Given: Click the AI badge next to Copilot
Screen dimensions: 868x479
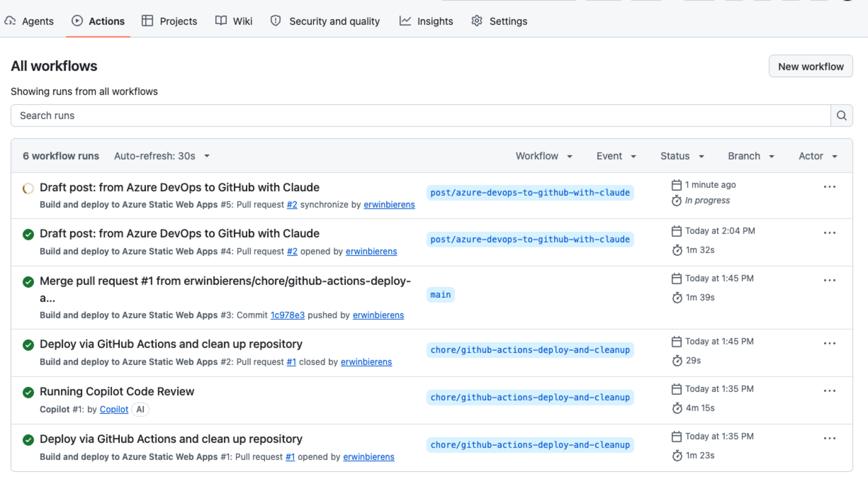Looking at the screenshot, I should pyautogui.click(x=141, y=410).
